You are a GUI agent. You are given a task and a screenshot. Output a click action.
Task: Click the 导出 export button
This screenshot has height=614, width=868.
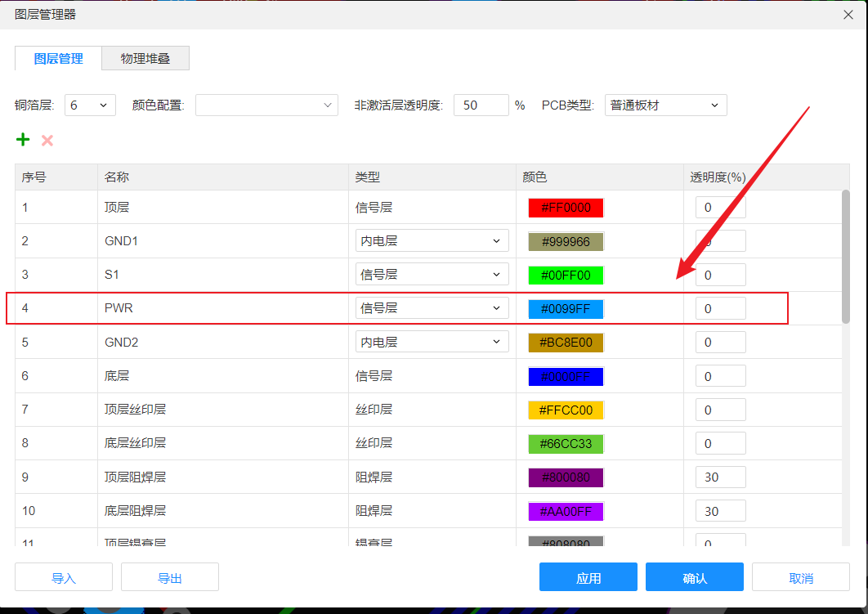click(169, 577)
